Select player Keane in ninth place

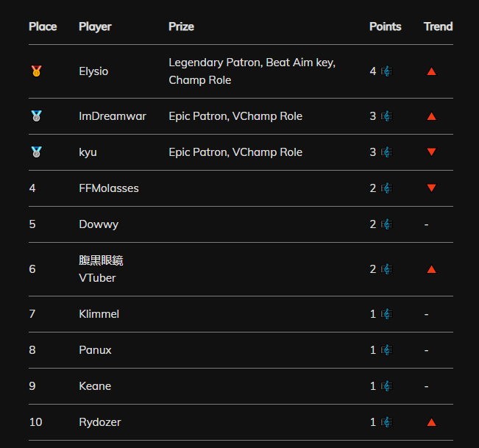point(95,386)
